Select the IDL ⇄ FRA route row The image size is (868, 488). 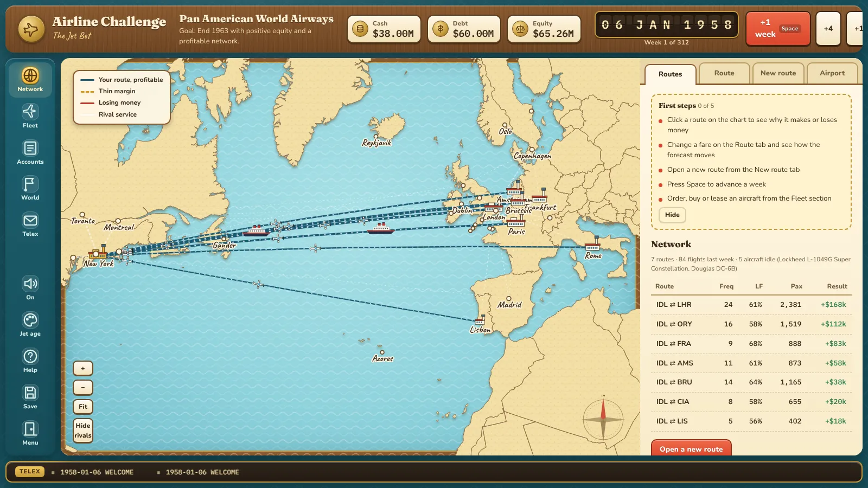pos(751,344)
